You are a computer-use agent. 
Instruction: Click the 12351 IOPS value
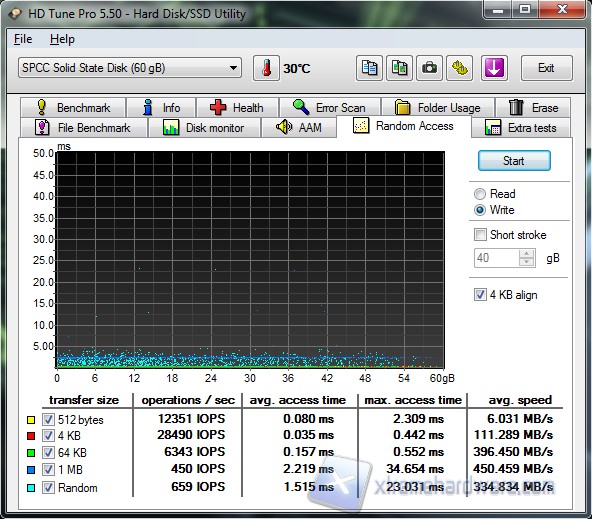(x=191, y=419)
